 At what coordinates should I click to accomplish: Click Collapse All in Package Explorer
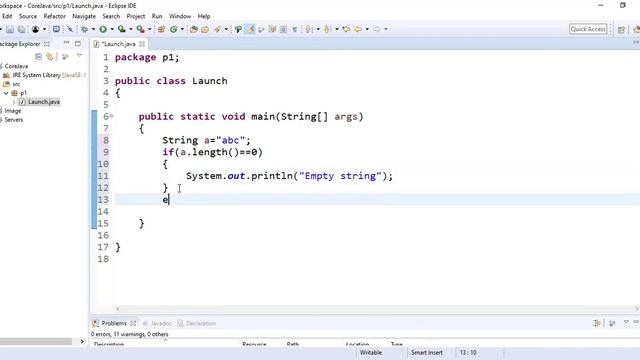pos(38,56)
